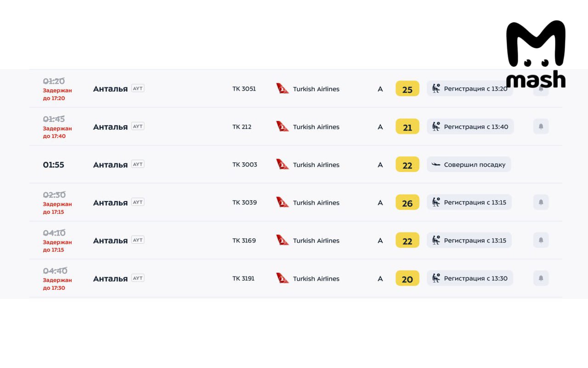The width and height of the screenshot is (588, 368).
Task: Enable alert bell for flight TK 3169
Action: click(x=541, y=240)
